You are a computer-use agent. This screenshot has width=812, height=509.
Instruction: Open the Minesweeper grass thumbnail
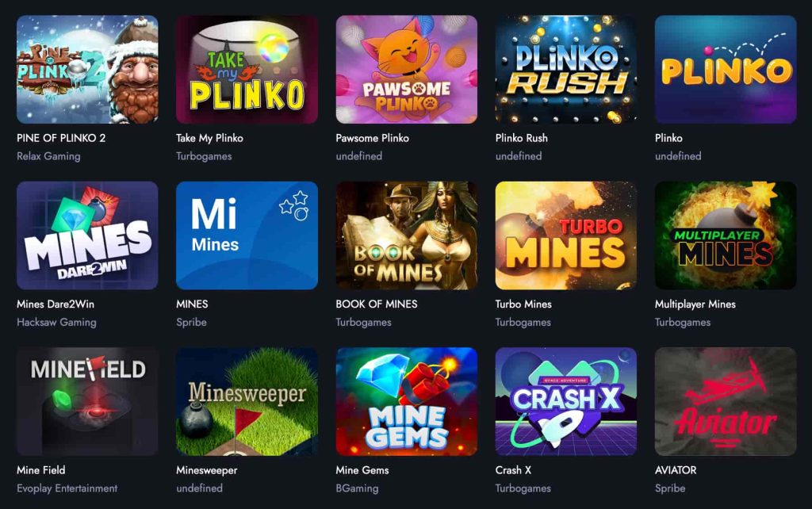click(247, 402)
